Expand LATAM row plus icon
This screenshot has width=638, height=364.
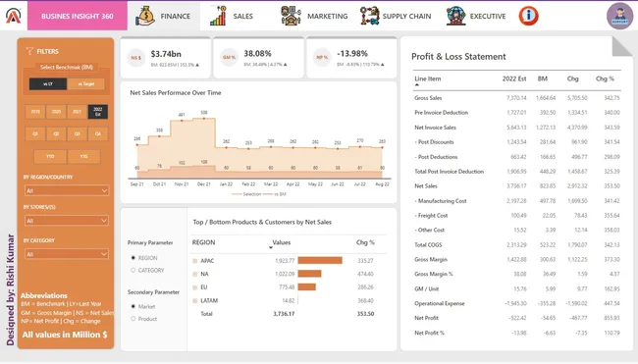coord(195,300)
